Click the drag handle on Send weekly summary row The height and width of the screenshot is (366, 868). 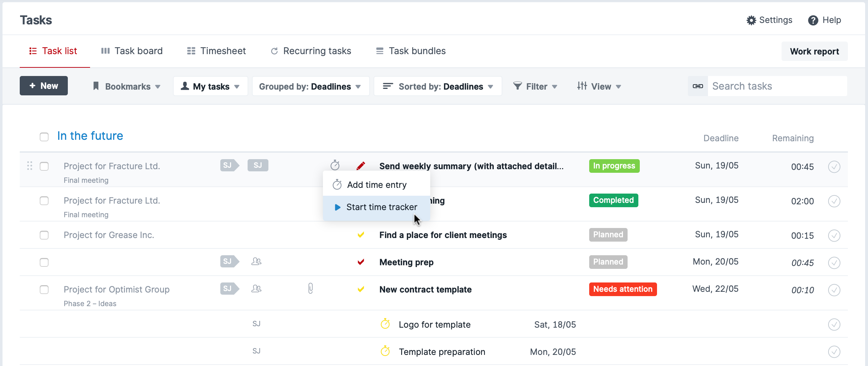pos(30,166)
